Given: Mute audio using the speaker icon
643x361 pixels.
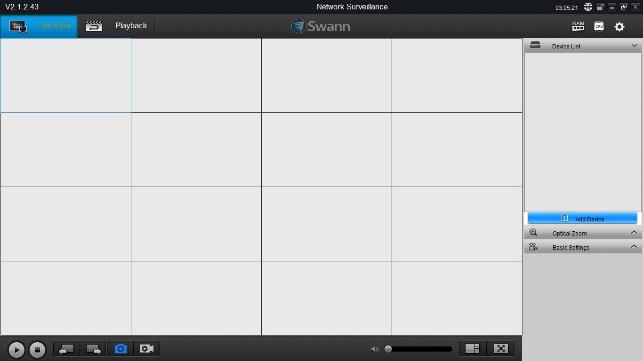Looking at the screenshot, I should 374,349.
